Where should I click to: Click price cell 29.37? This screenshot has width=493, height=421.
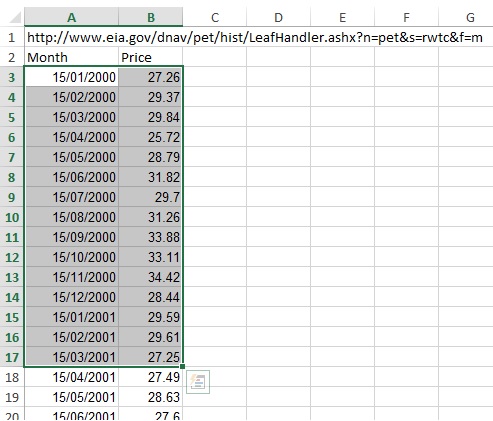(x=151, y=97)
